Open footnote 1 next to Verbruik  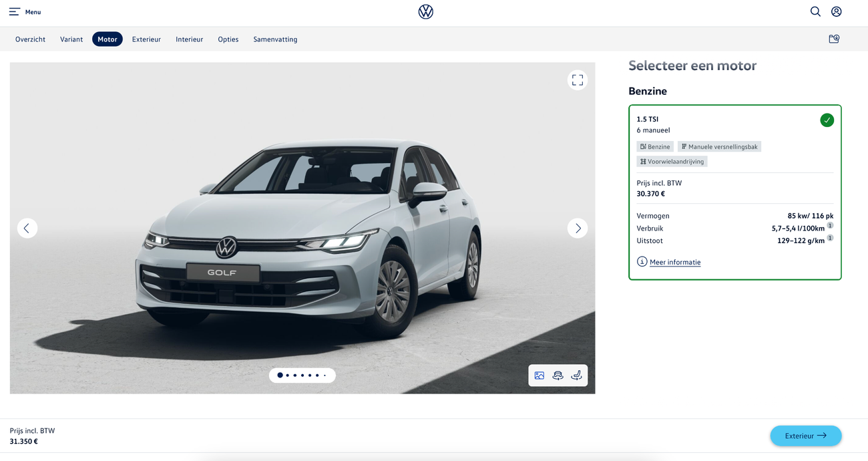click(830, 226)
